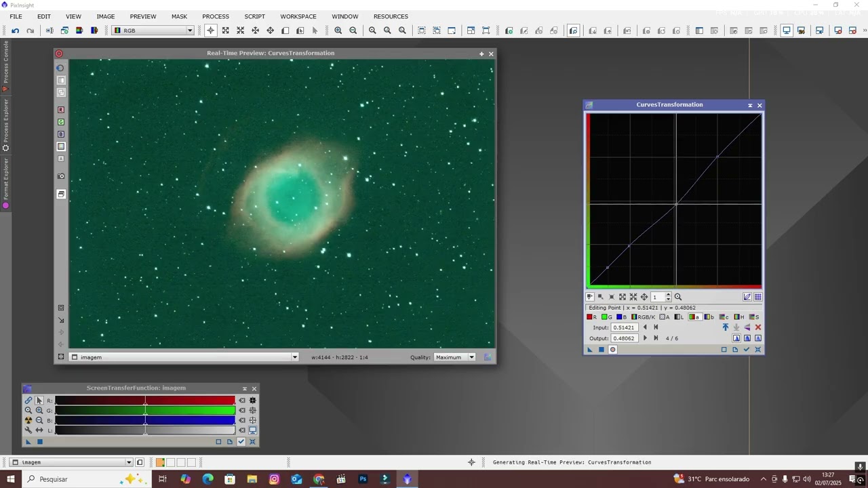This screenshot has width=868, height=488.
Task: Click the curve magnifier zoom icon
Action: 677,297
